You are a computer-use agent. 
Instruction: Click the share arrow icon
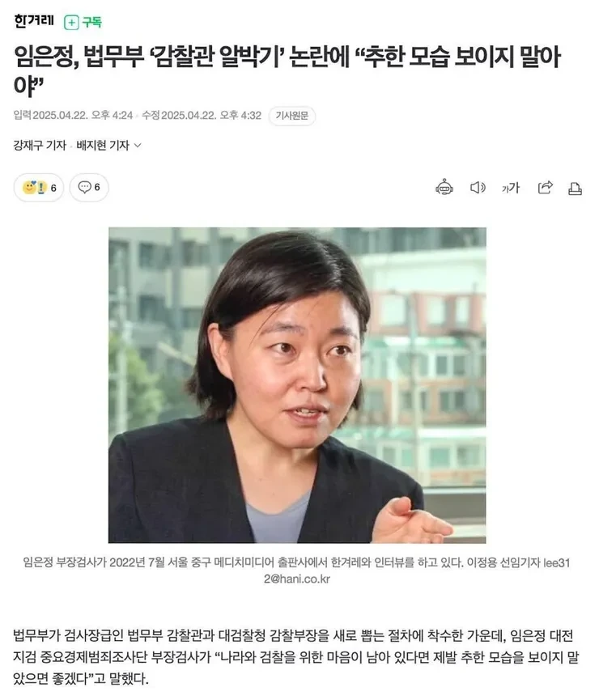click(545, 188)
